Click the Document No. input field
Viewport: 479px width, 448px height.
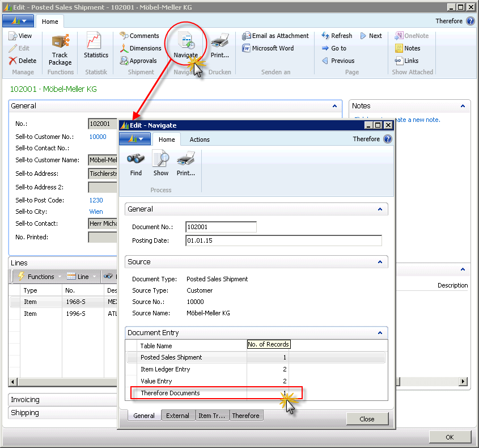221,227
